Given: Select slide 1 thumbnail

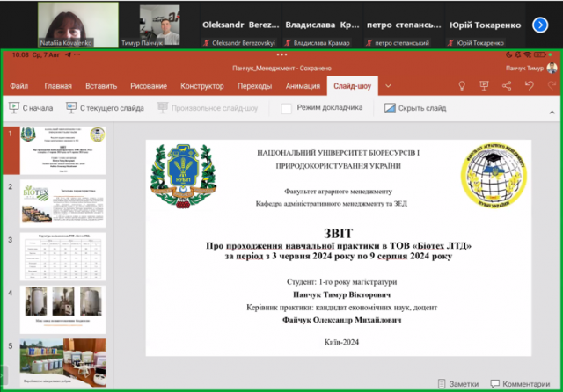Looking at the screenshot, I should pyautogui.click(x=62, y=150).
